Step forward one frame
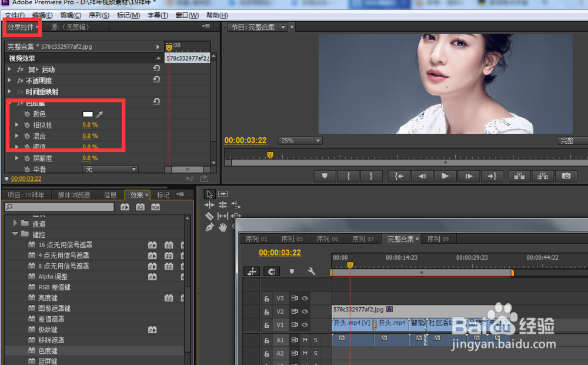 [469, 176]
